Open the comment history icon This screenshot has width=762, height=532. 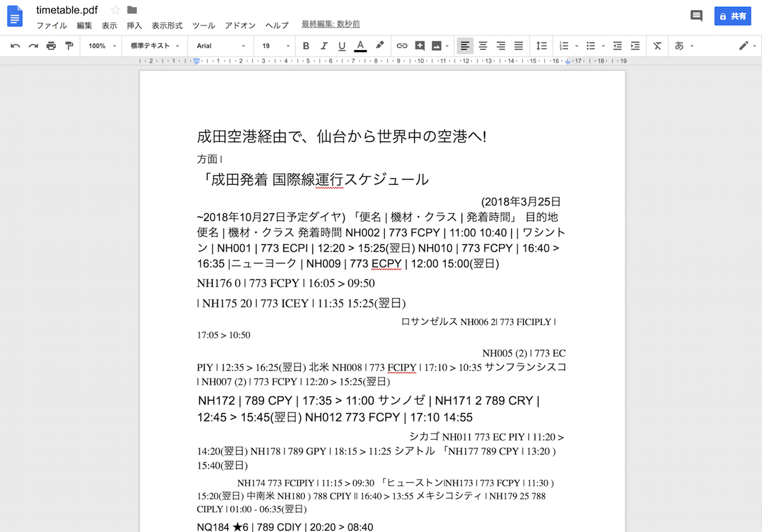point(697,16)
